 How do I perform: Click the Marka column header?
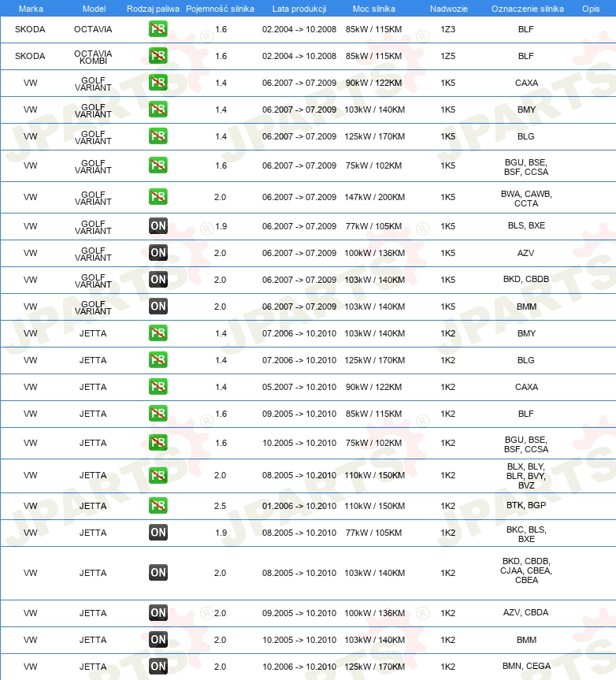point(31,9)
